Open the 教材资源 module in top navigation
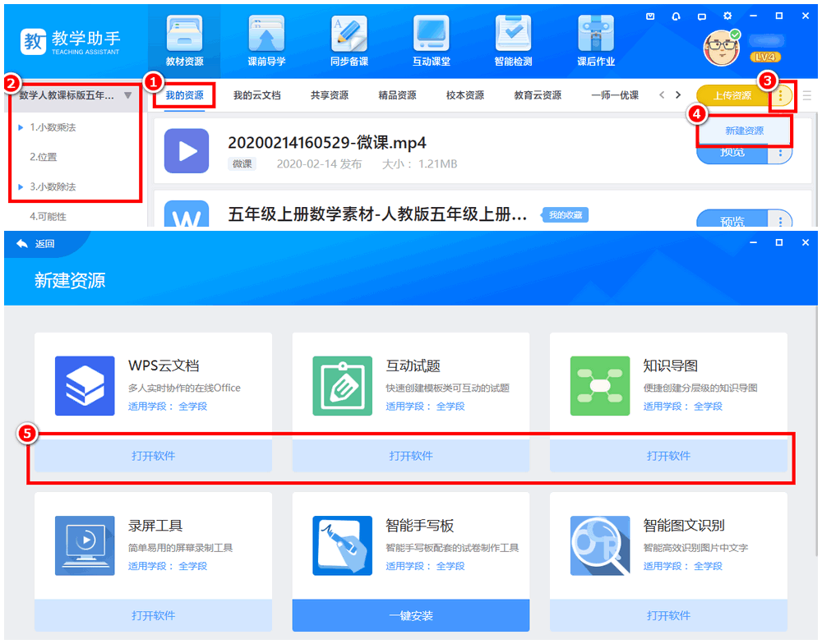Image resolution: width=822 pixels, height=644 pixels. (184, 40)
